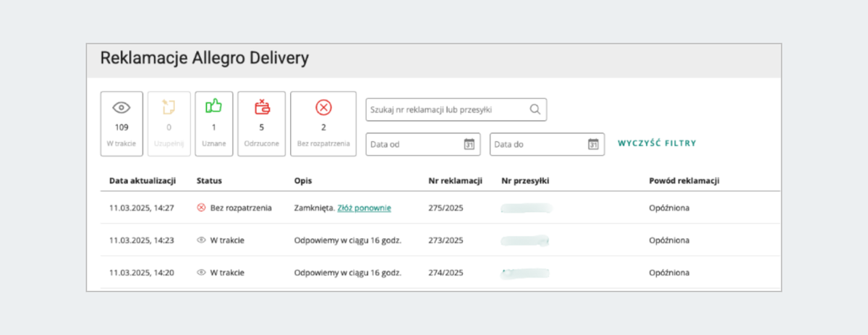Show Odrzucone complaints tile
This screenshot has width=868, height=335.
(x=262, y=124)
